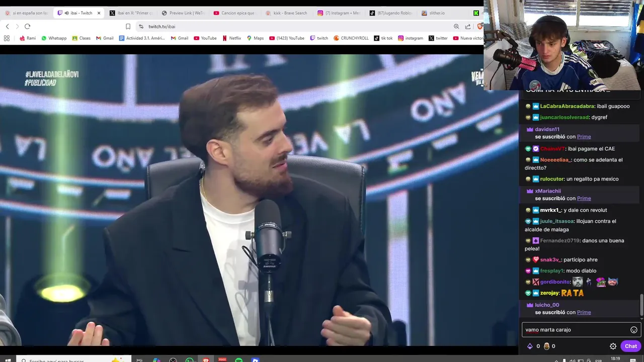Open the twitter bookmark
The width and height of the screenshot is (644, 362).
pos(438,38)
